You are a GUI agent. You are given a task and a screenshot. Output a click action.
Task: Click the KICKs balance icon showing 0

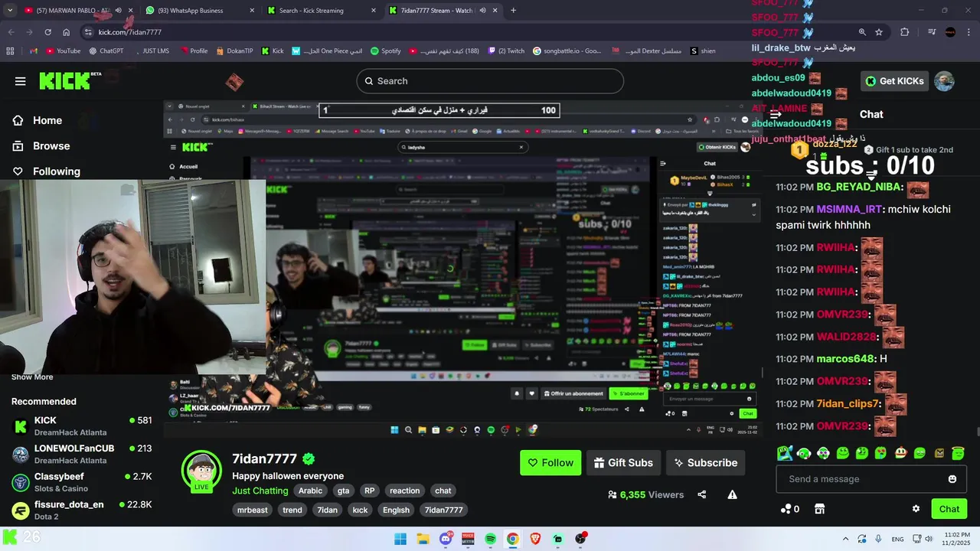tap(790, 509)
